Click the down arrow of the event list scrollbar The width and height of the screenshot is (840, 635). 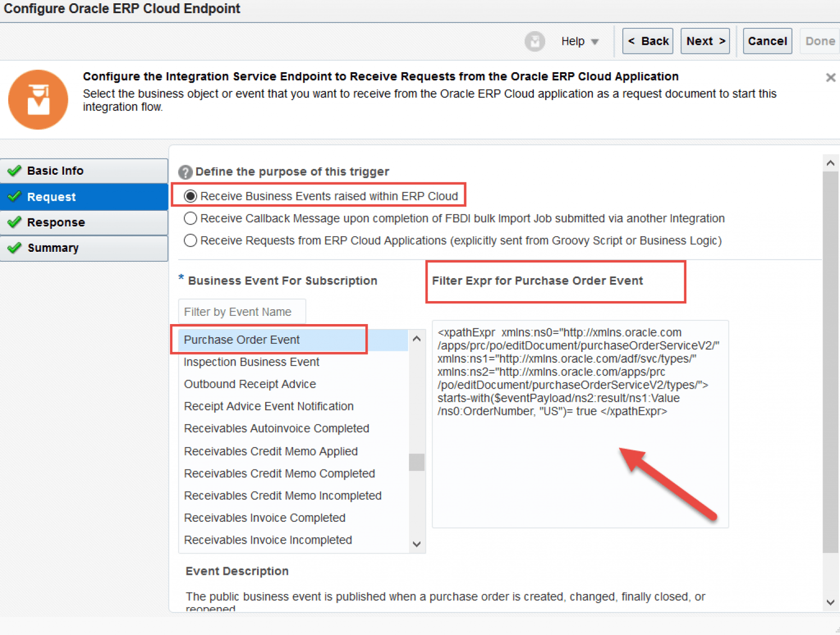tap(417, 544)
